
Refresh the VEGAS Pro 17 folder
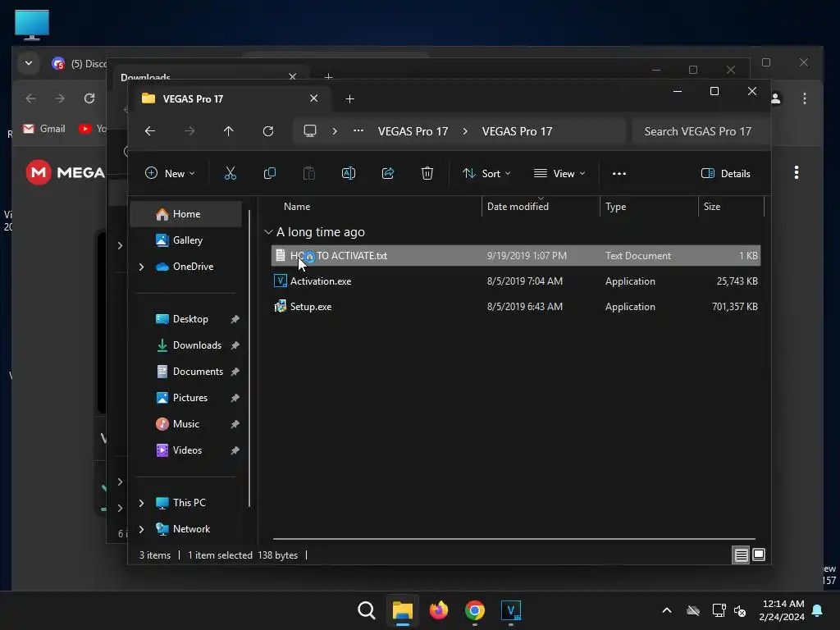pyautogui.click(x=268, y=131)
